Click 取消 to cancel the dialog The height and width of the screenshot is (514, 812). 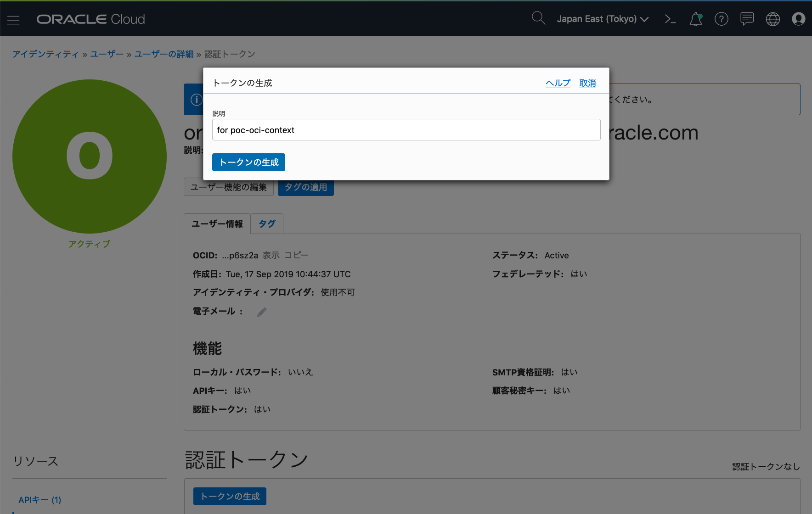587,83
